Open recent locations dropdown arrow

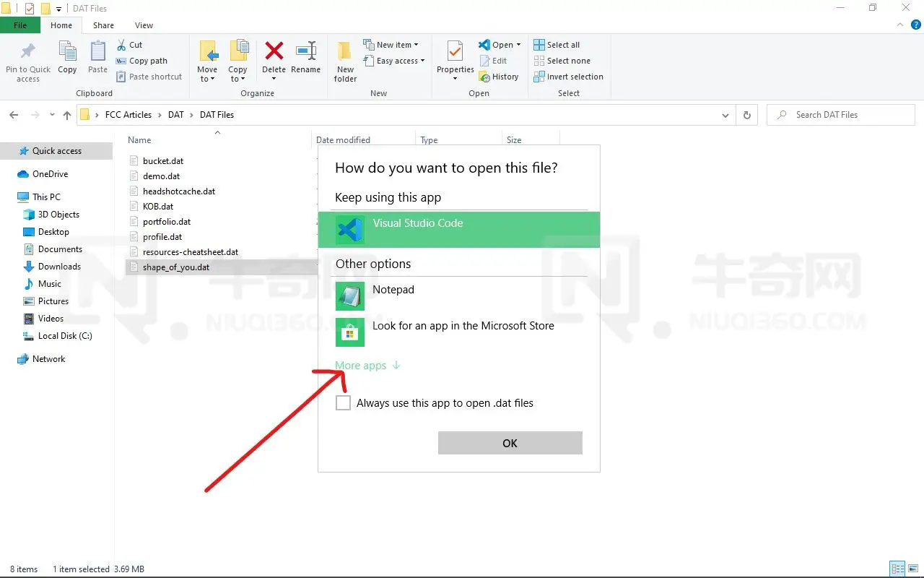pos(52,115)
